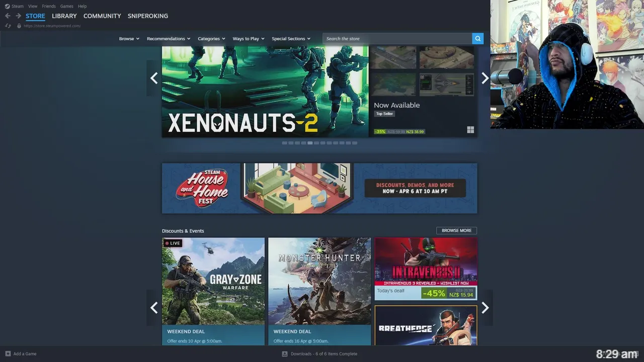Click Add a Game link
644x362 pixels.
tap(25, 353)
